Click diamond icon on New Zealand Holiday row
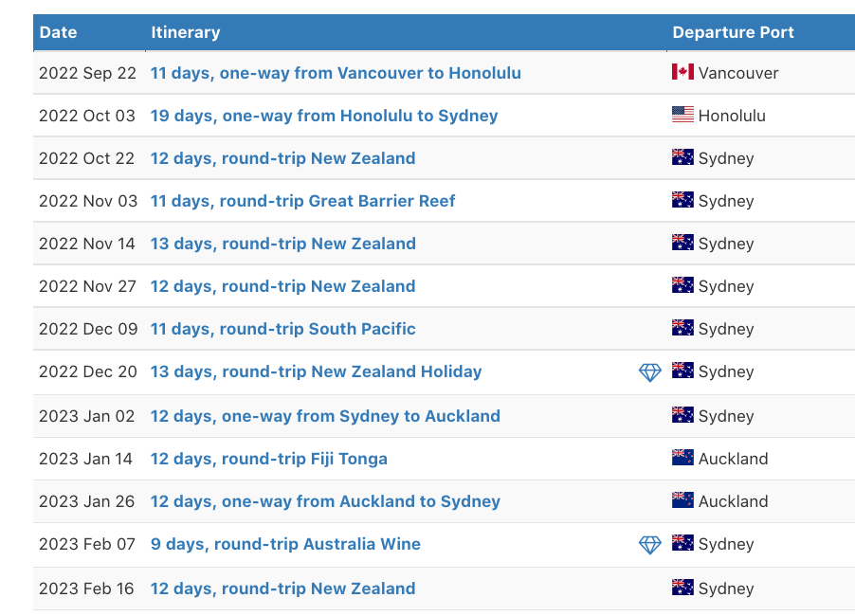The height and width of the screenshot is (616, 855). [650, 372]
